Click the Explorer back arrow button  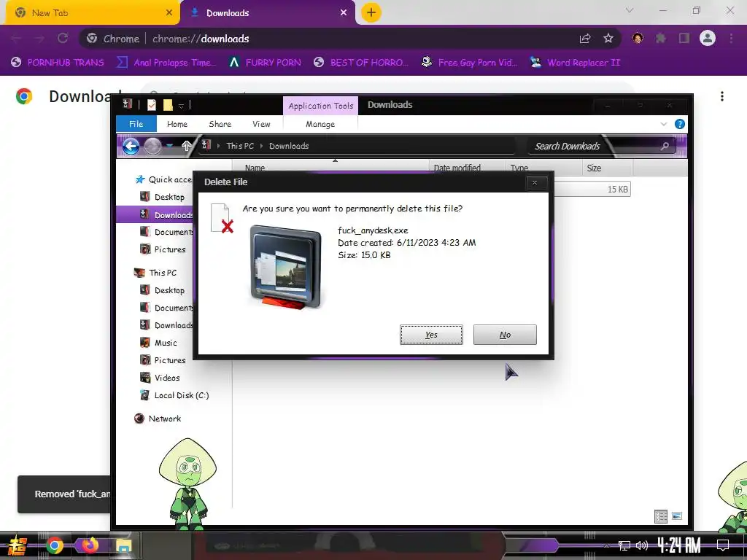pyautogui.click(x=131, y=146)
